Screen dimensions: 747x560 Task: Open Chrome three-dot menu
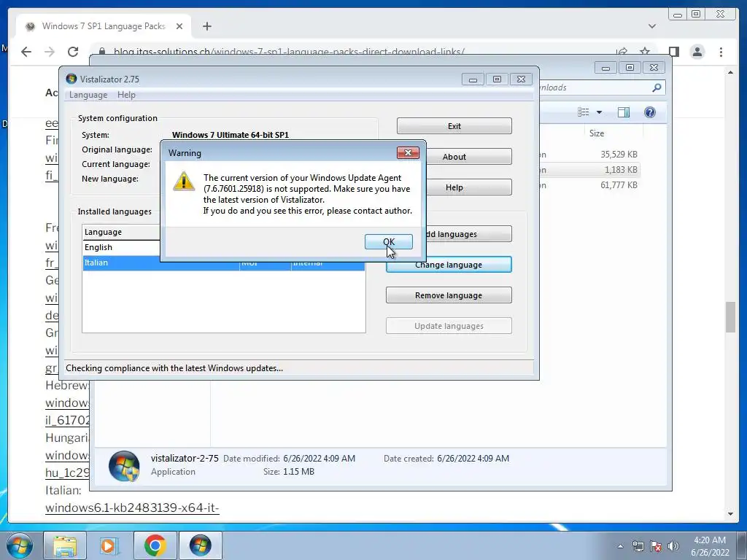[x=721, y=52]
